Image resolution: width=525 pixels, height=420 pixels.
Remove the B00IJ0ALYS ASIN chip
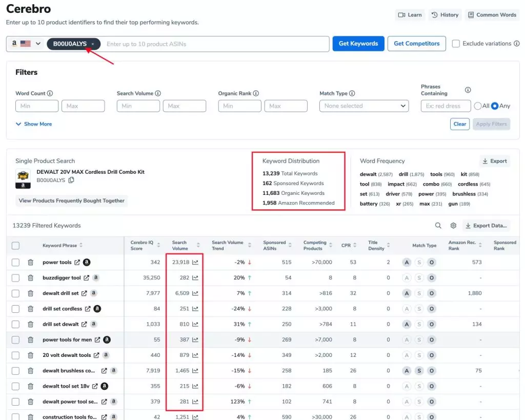click(x=93, y=44)
